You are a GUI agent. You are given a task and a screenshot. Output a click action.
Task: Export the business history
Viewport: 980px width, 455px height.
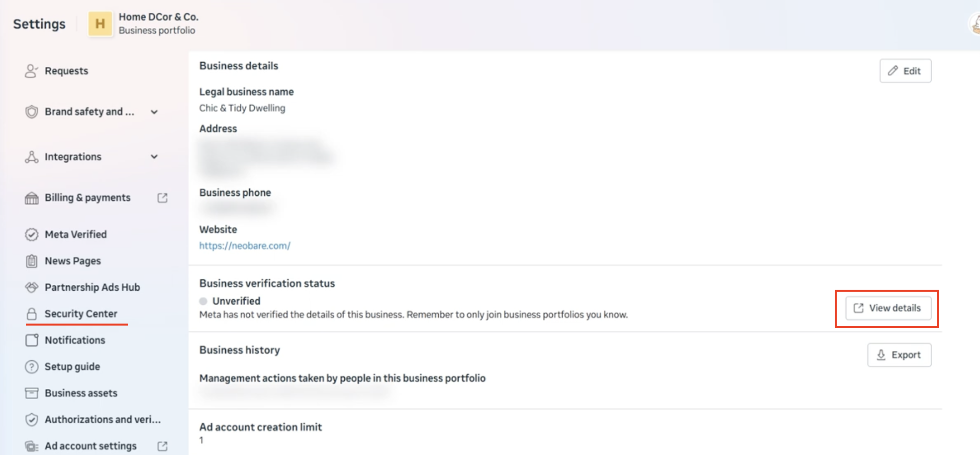(899, 355)
